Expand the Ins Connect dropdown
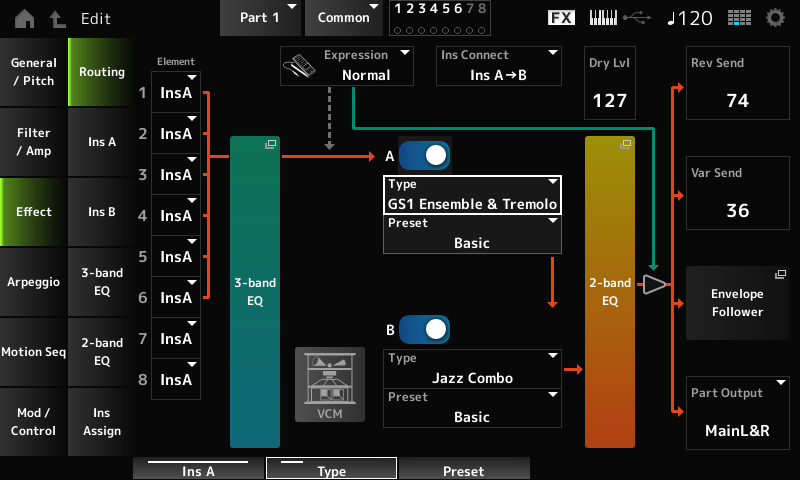800x480 pixels. point(500,65)
